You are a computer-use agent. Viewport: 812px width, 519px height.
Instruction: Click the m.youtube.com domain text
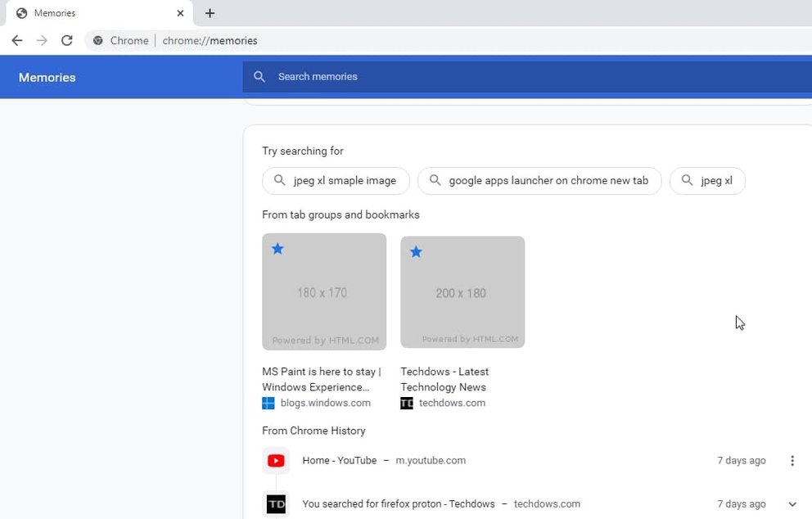pyautogui.click(x=431, y=461)
